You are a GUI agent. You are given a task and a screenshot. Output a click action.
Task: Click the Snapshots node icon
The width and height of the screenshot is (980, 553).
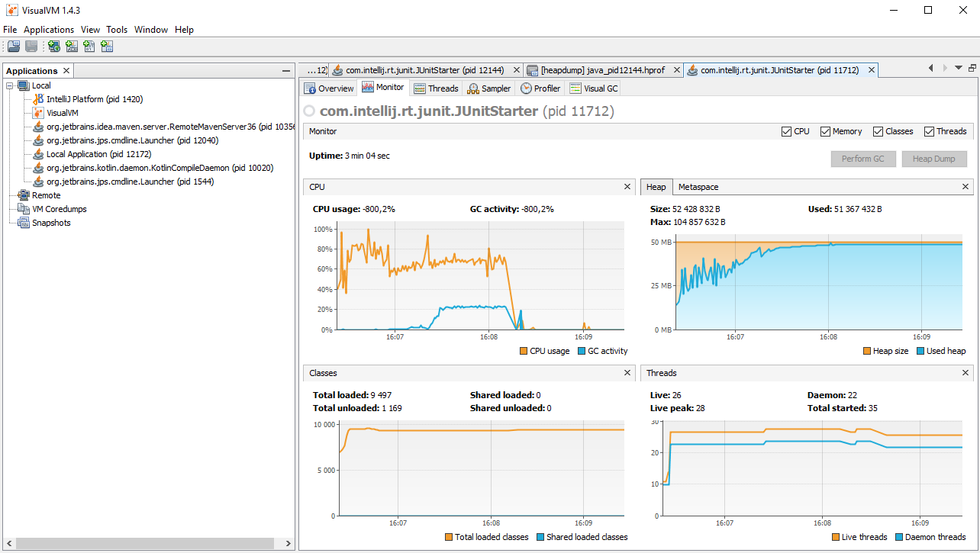click(23, 223)
